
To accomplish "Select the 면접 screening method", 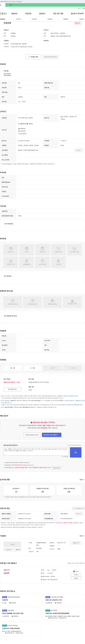I will tap(33, 368).
